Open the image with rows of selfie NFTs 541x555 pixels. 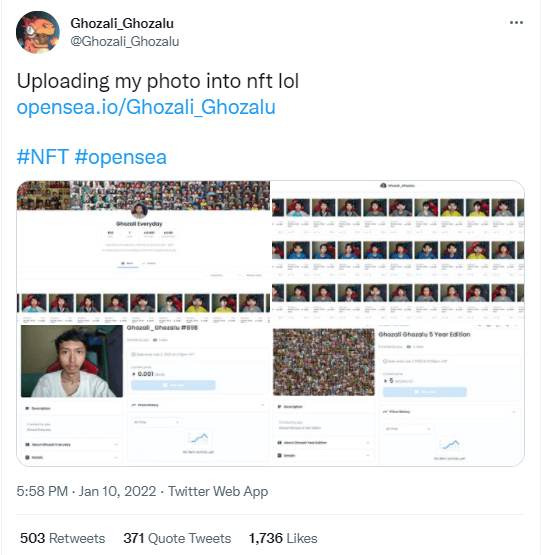pos(398,253)
